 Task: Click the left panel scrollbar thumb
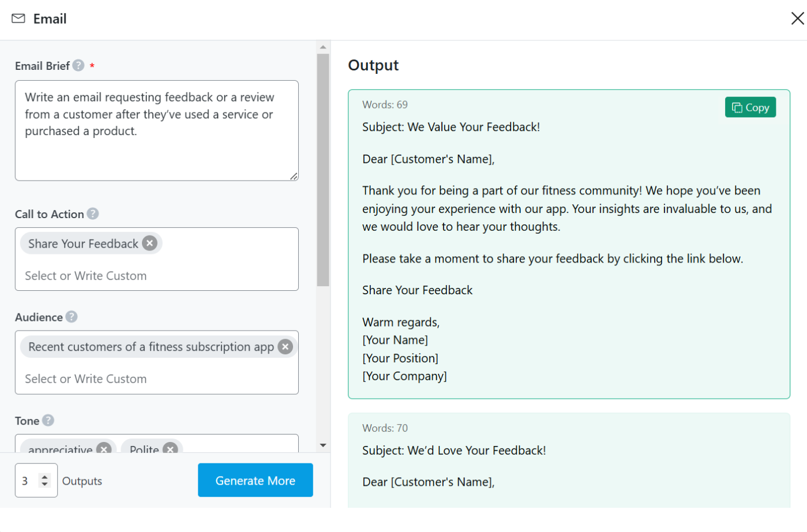[323, 170]
